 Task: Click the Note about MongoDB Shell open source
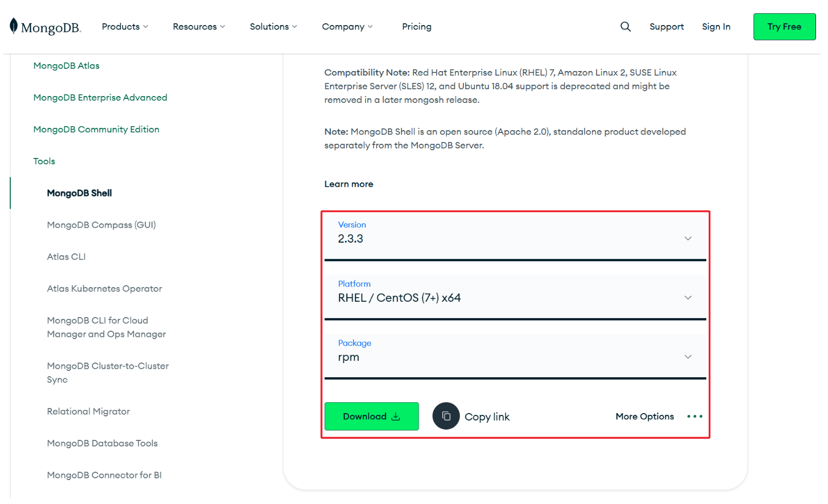(x=505, y=139)
